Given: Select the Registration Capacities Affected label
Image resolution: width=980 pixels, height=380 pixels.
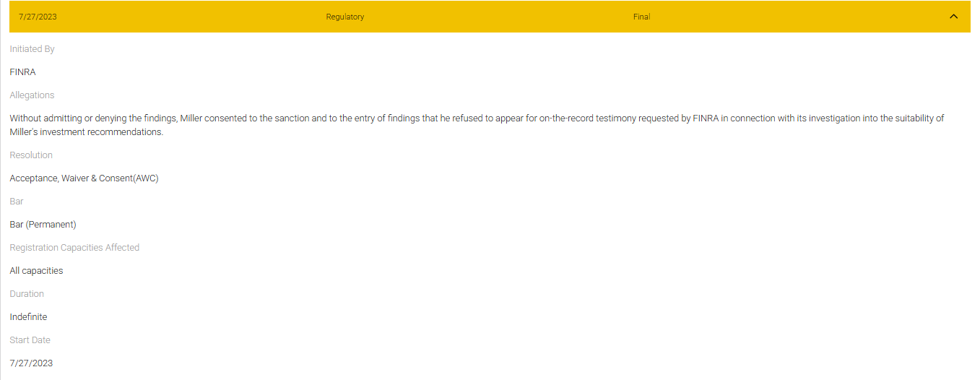Looking at the screenshot, I should [74, 248].
